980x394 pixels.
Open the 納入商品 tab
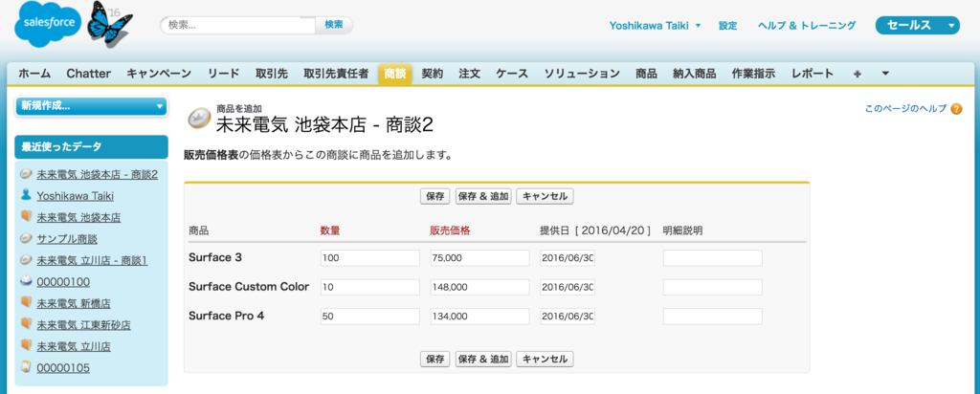tap(695, 74)
